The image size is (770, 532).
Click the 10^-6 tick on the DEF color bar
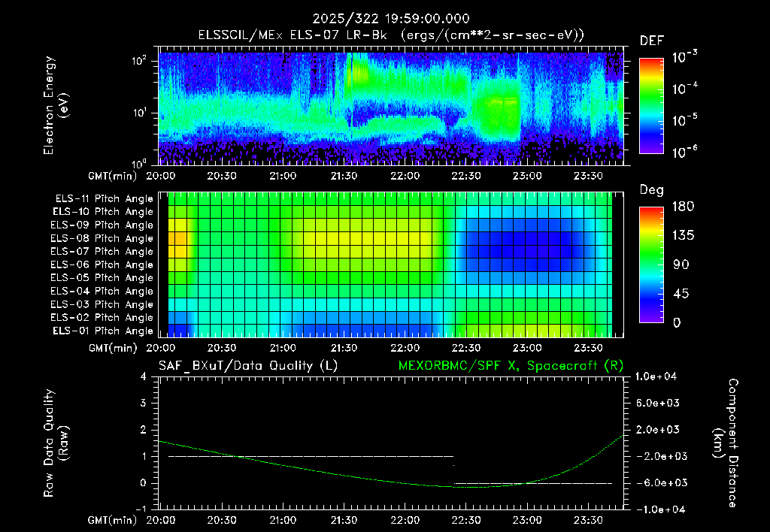coord(684,152)
